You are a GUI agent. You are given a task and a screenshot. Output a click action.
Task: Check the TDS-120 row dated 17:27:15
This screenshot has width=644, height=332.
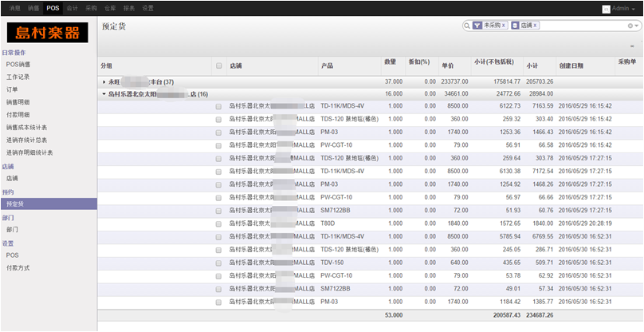pyautogui.click(x=218, y=159)
